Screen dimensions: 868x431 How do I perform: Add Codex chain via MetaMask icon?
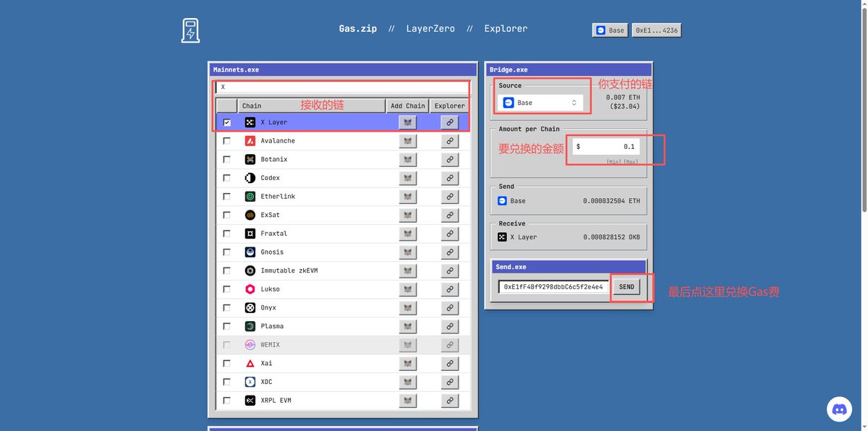tap(408, 178)
